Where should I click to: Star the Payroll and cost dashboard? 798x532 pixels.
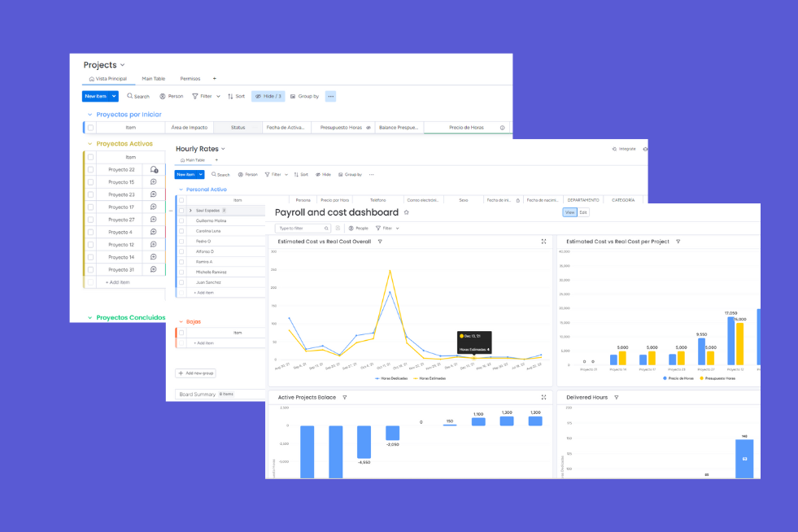click(x=405, y=211)
